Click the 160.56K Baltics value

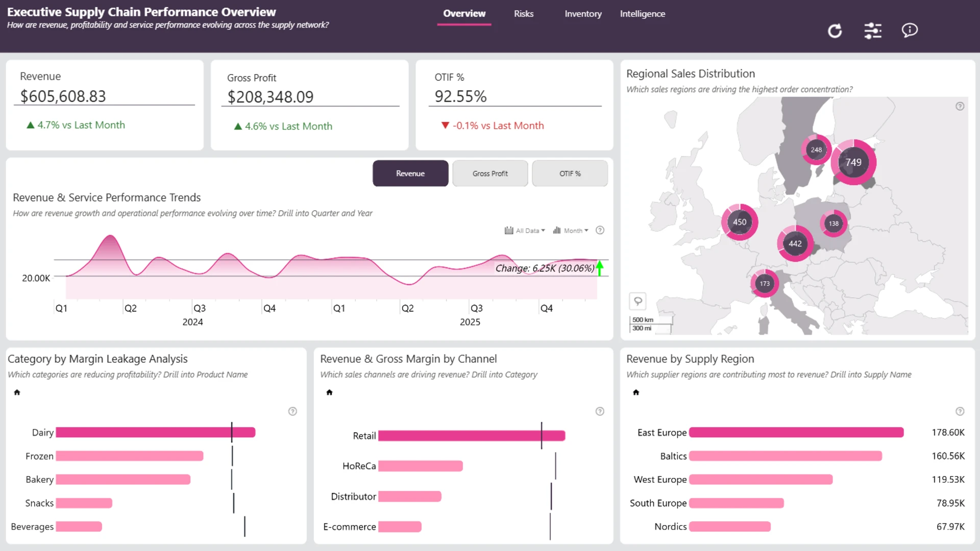point(948,456)
